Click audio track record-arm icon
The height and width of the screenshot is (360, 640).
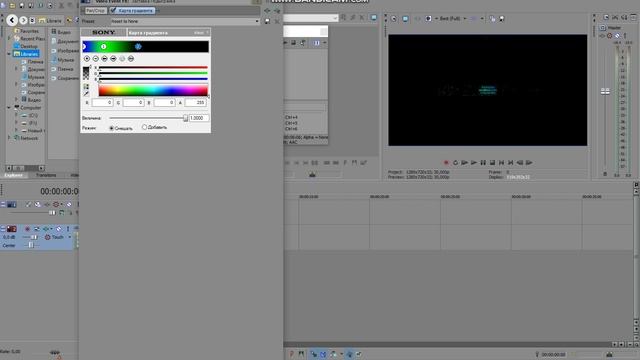point(27,229)
